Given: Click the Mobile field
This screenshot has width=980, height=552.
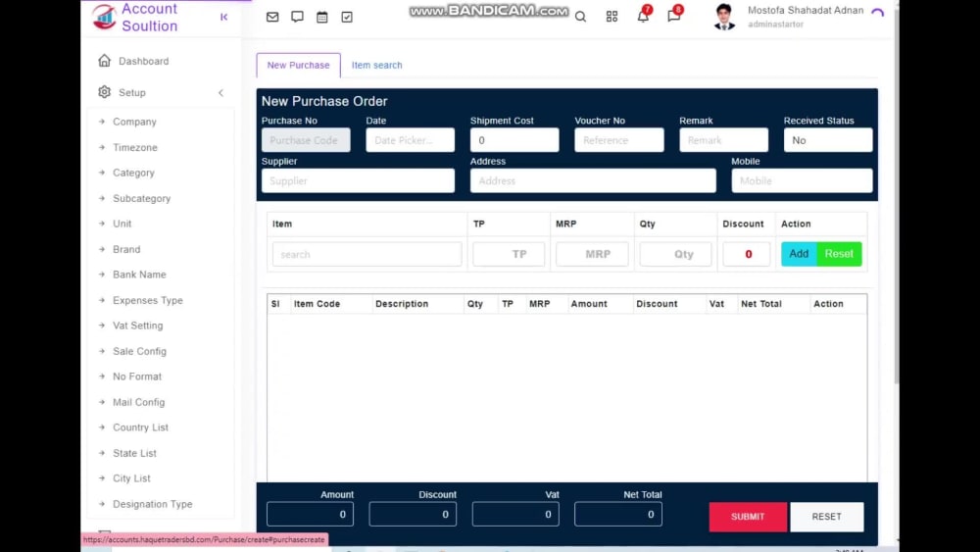Looking at the screenshot, I should (x=802, y=180).
